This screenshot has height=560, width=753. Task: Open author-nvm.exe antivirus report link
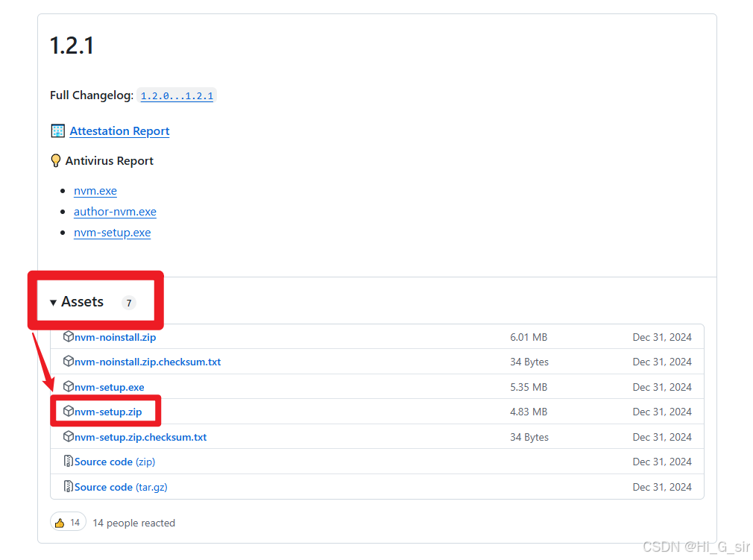click(x=115, y=212)
